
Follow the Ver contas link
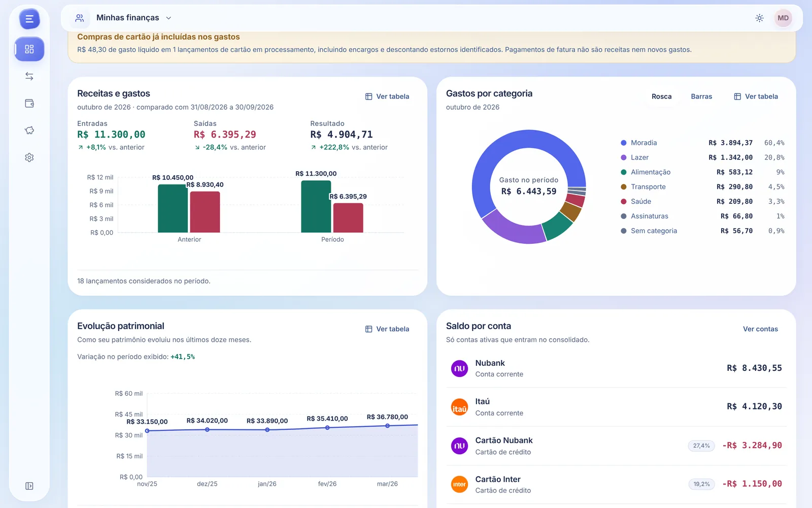[x=760, y=329]
